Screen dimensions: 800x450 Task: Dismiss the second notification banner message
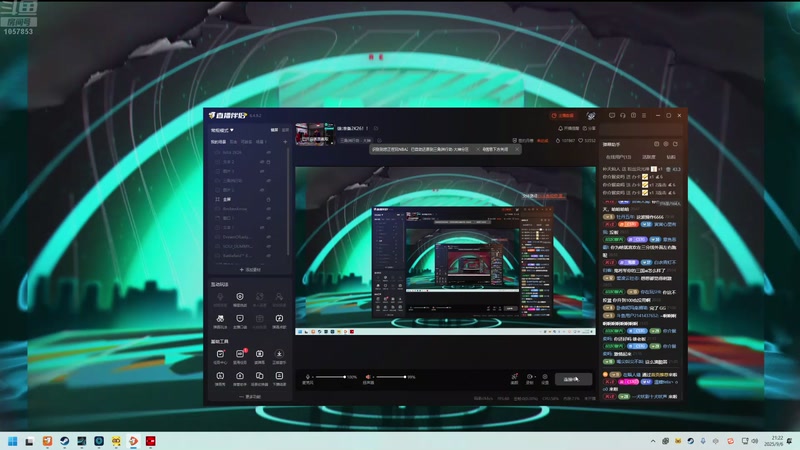(x=516, y=149)
